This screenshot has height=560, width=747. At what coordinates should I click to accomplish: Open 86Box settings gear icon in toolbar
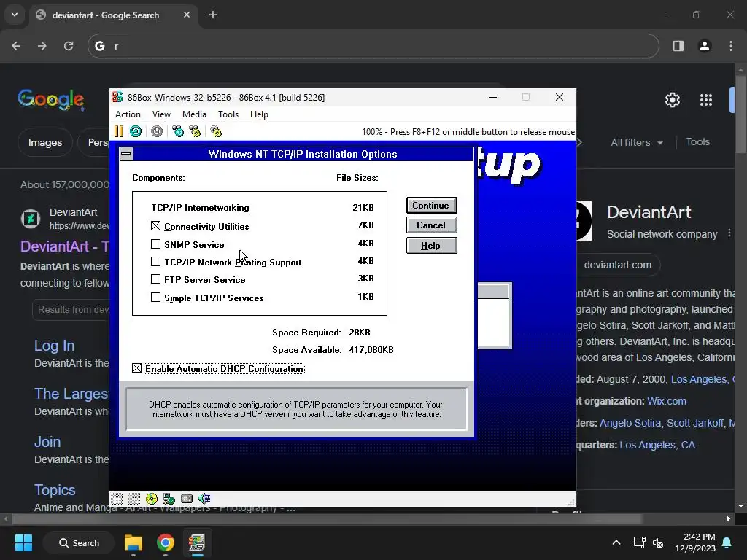click(216, 131)
